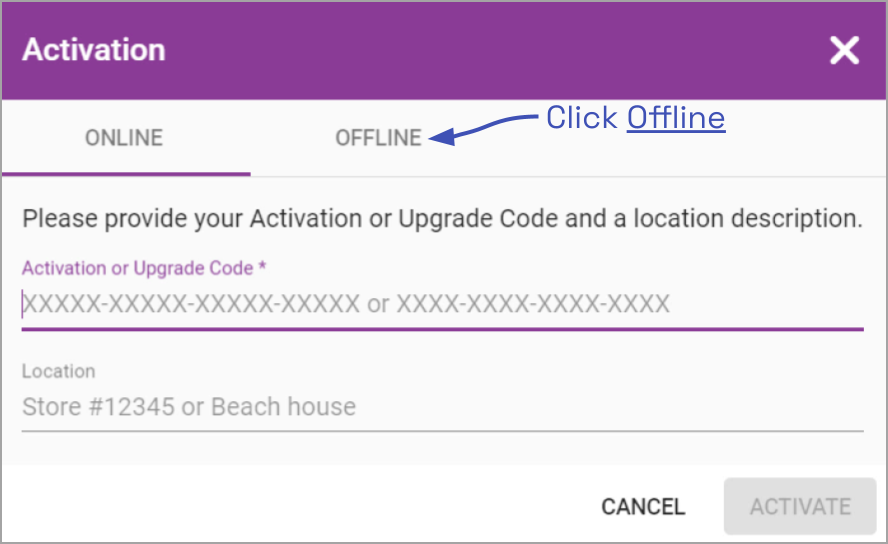Click the word 'Click' in the annotation

tap(581, 118)
